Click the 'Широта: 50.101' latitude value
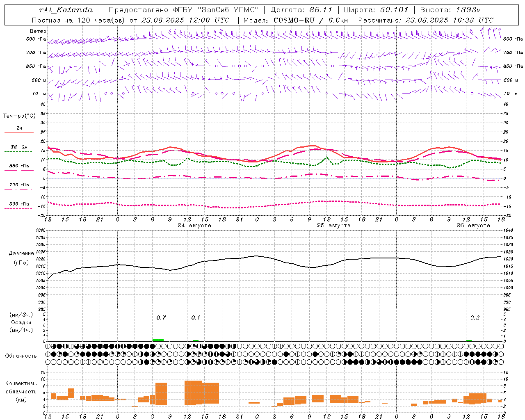 point(376,10)
